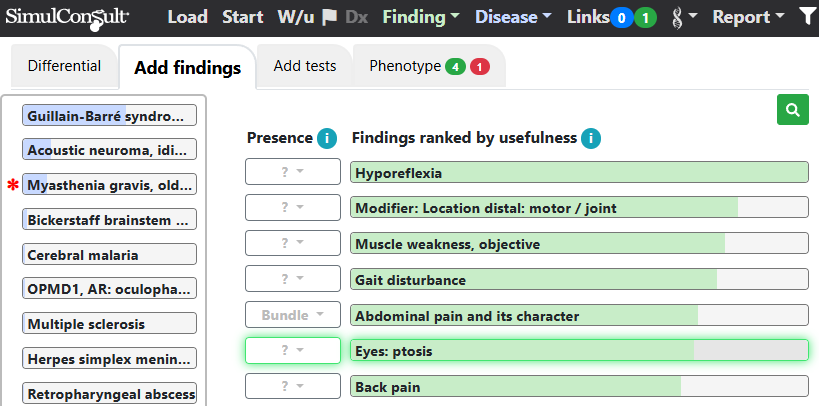
Task: Click the DNA helix genetics icon
Action: click(x=677, y=18)
